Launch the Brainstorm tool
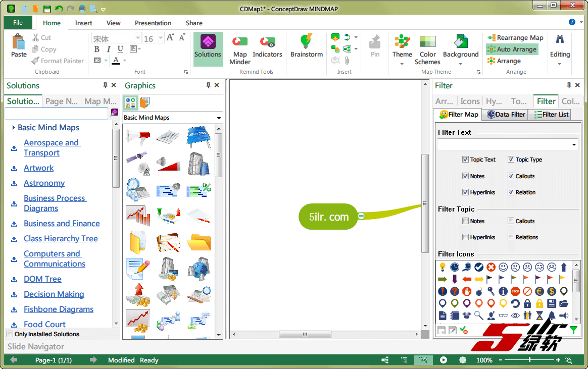Viewport: 588px width, 369px height. (306, 46)
